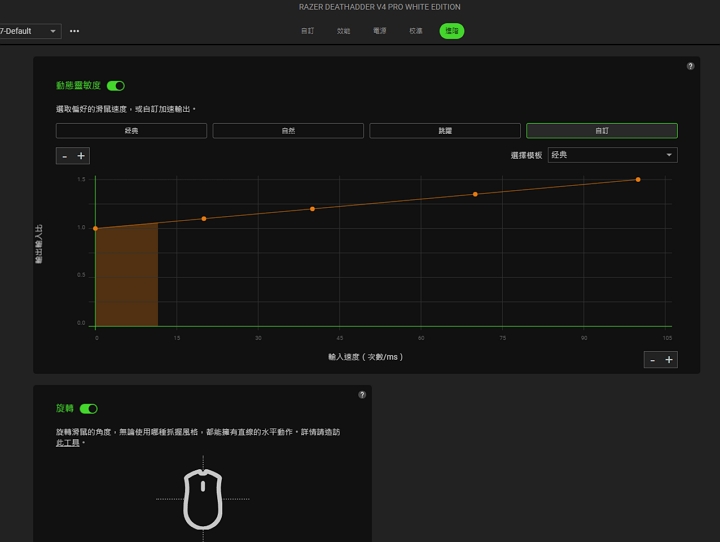Image resolution: width=720 pixels, height=542 pixels.
Task: Click the plus button above the graph
Action: coord(81,156)
